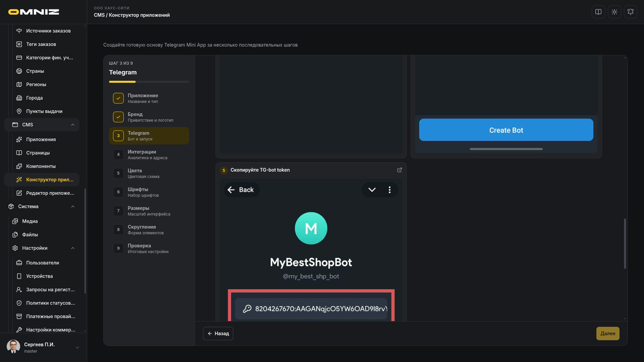Image resolution: width=644 pixels, height=362 pixels.
Task: Click the pin icon next to Пункты выдачи
Action: 19,111
